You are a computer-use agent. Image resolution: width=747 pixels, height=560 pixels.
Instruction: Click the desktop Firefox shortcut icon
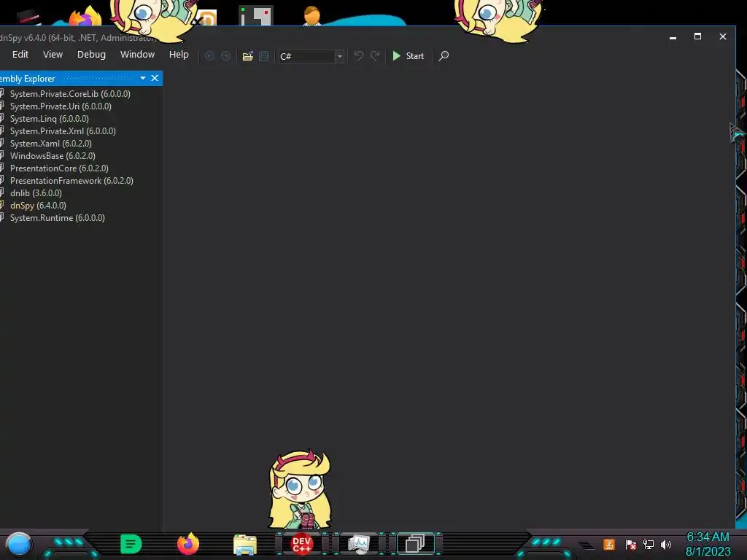point(85,16)
